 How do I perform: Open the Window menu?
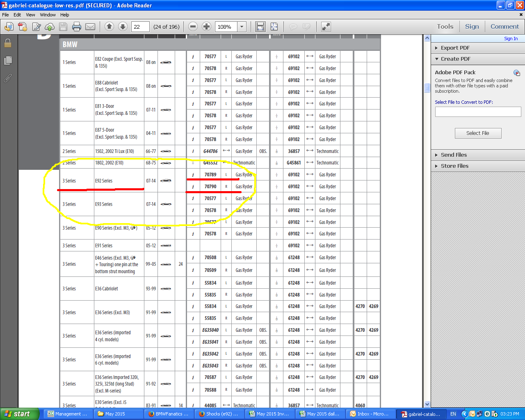tap(48, 15)
